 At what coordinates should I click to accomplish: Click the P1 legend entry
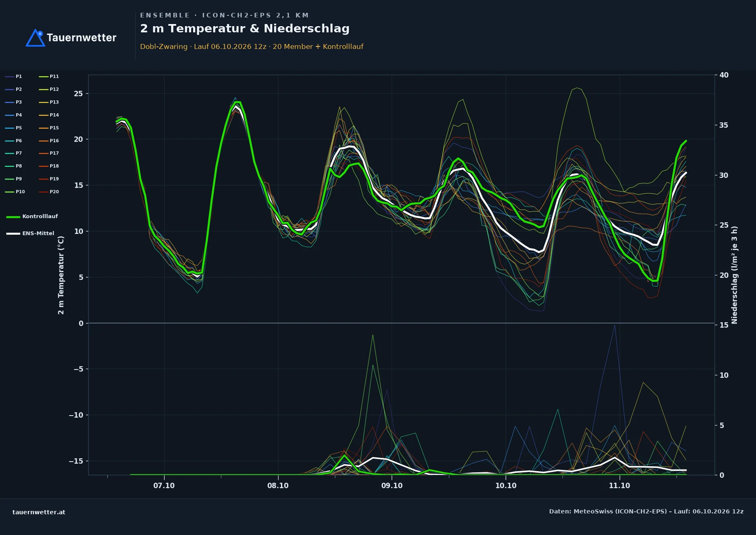(x=13, y=76)
